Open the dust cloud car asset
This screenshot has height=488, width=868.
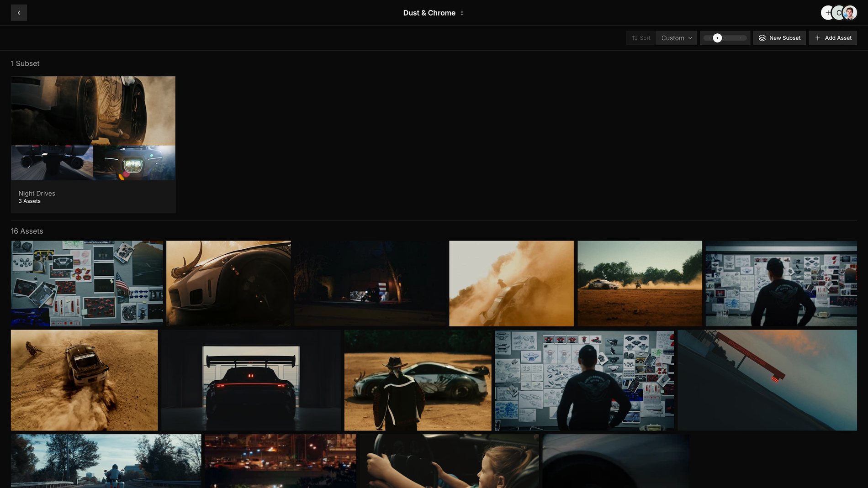(x=512, y=283)
